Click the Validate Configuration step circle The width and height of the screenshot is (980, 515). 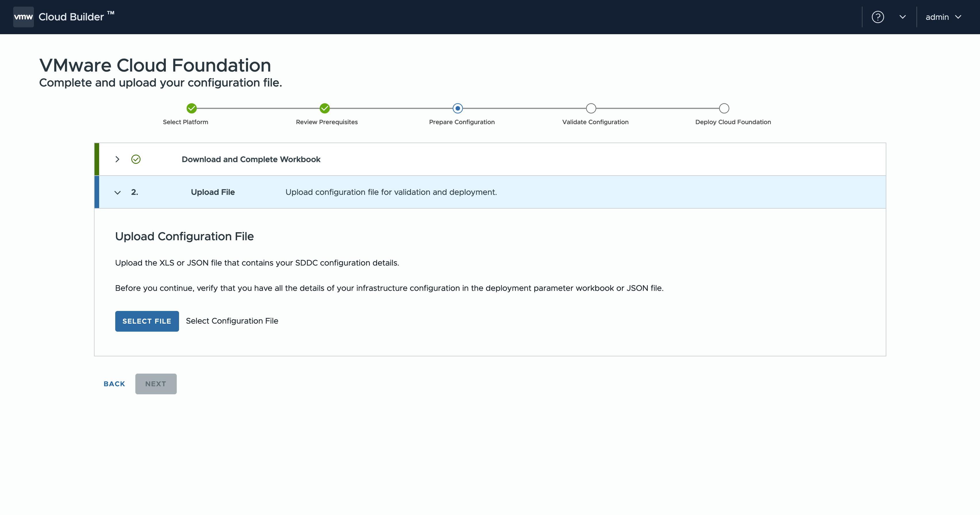591,108
